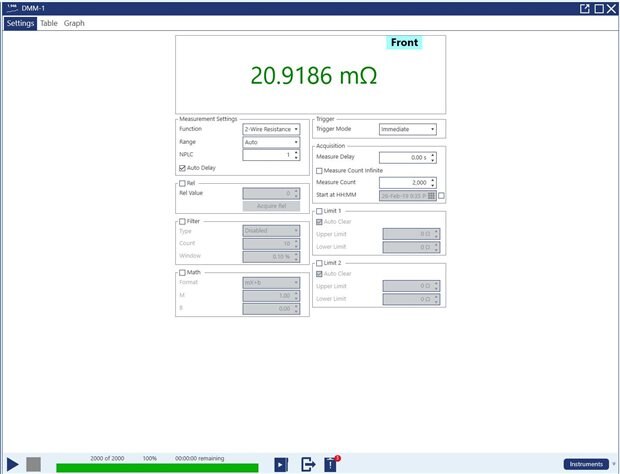Open the Trigger Mode dropdown
Image resolution: width=620 pixels, height=474 pixels.
click(408, 129)
